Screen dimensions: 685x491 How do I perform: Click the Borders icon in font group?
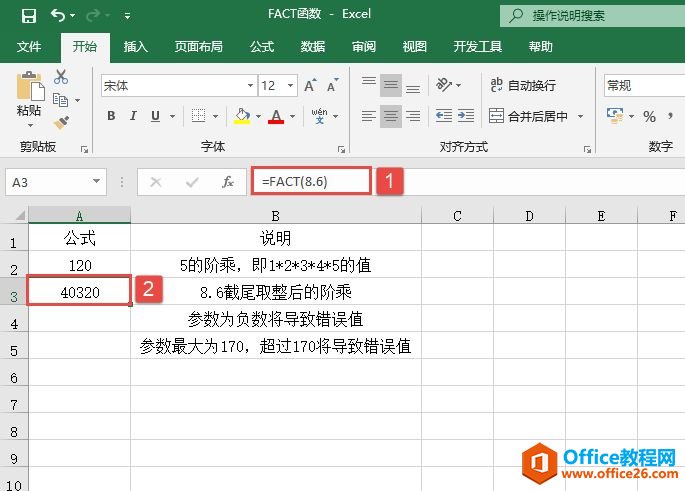[x=198, y=116]
